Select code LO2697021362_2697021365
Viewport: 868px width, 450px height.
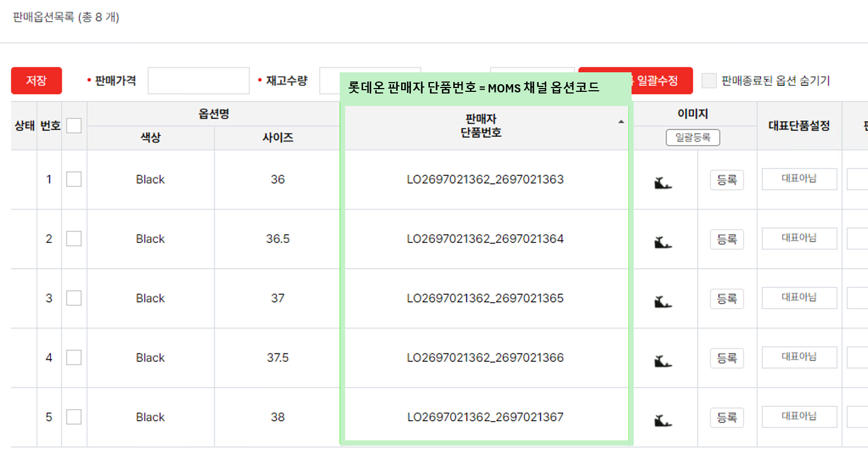coord(485,298)
